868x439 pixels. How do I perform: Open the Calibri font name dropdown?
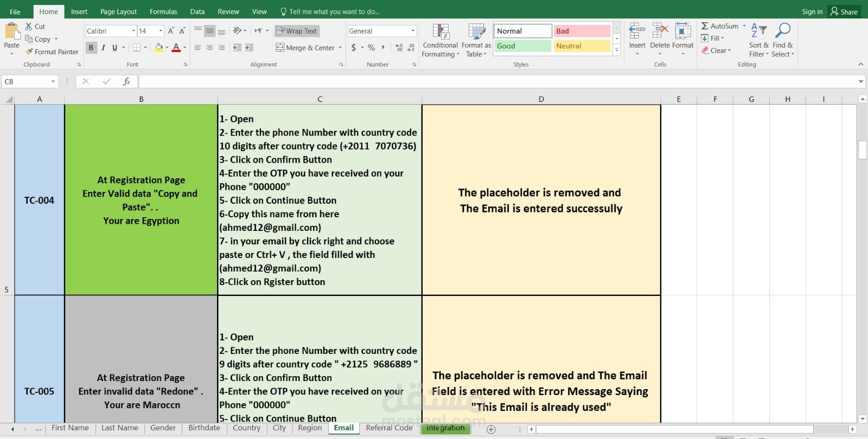133,31
